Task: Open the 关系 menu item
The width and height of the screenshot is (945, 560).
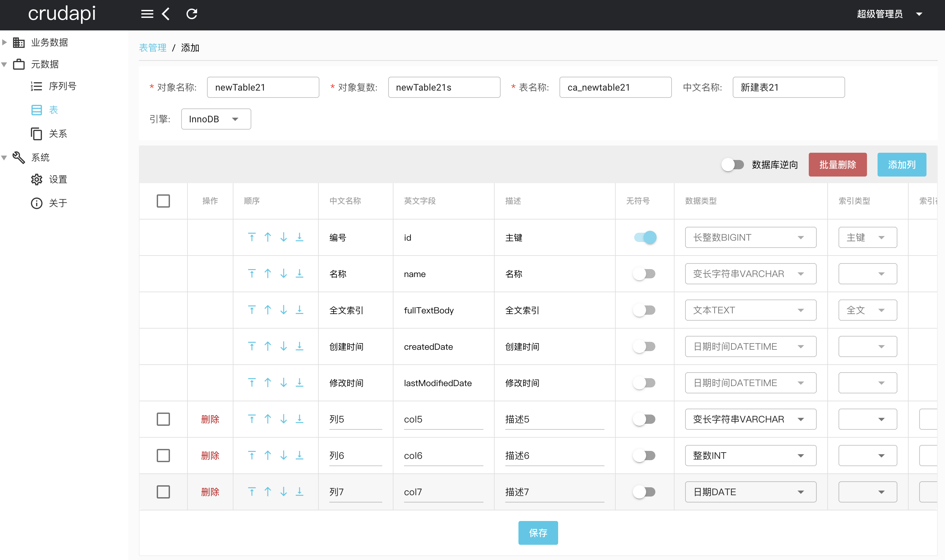Action: [58, 134]
